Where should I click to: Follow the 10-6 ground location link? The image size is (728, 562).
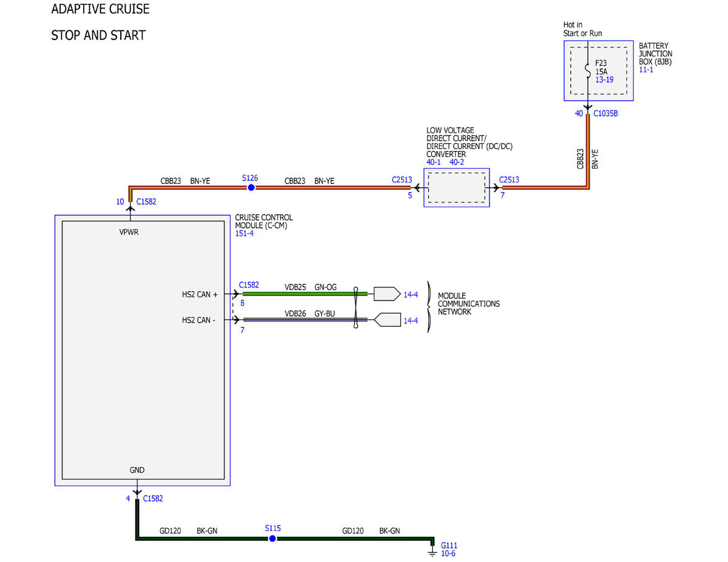(448, 554)
